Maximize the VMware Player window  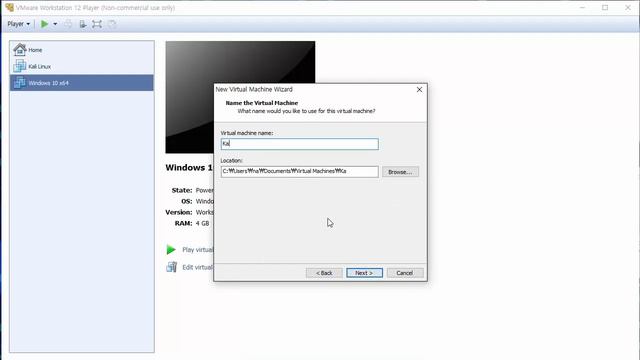point(605,7)
